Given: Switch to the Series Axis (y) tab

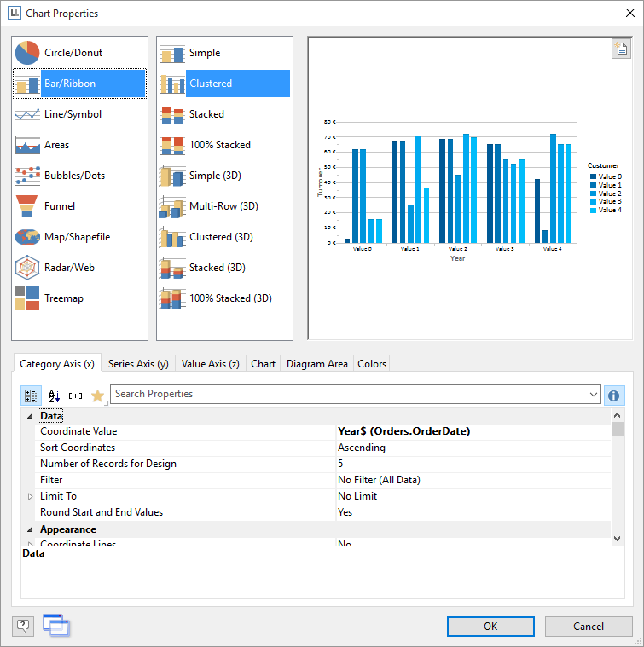Looking at the screenshot, I should (138, 364).
